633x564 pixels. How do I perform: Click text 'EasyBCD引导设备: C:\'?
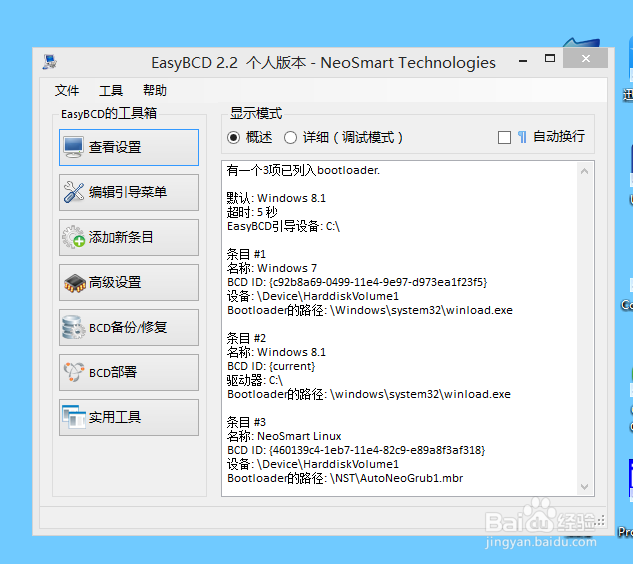pos(283,226)
